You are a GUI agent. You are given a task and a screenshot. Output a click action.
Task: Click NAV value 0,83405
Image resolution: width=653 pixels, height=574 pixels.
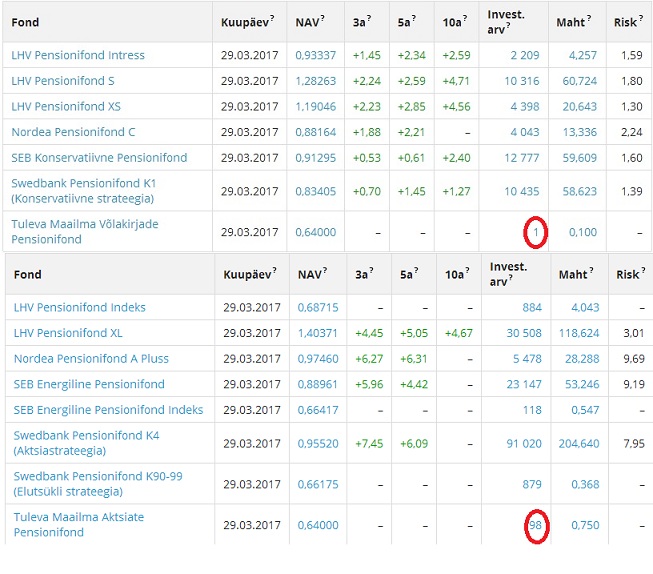coord(316,191)
